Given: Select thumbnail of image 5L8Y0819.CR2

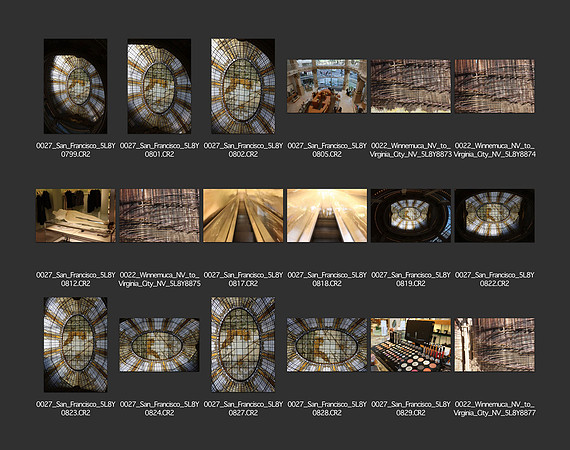Looking at the screenshot, I should [x=411, y=216].
